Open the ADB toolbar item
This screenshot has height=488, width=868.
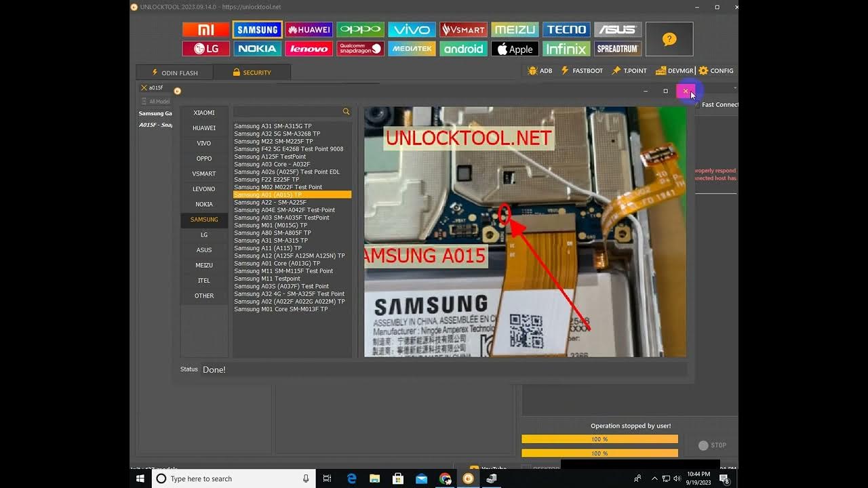(x=540, y=70)
